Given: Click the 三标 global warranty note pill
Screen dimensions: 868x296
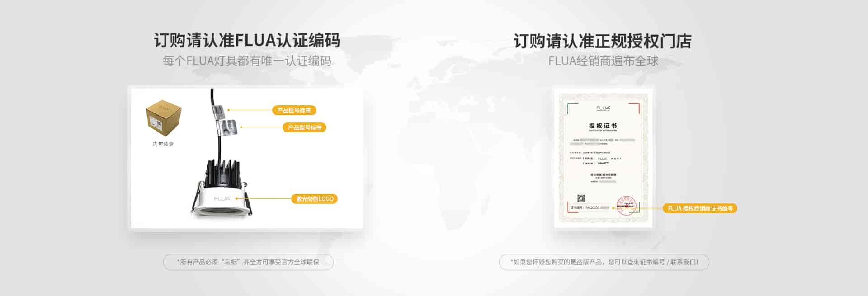Looking at the screenshot, I should [248, 262].
